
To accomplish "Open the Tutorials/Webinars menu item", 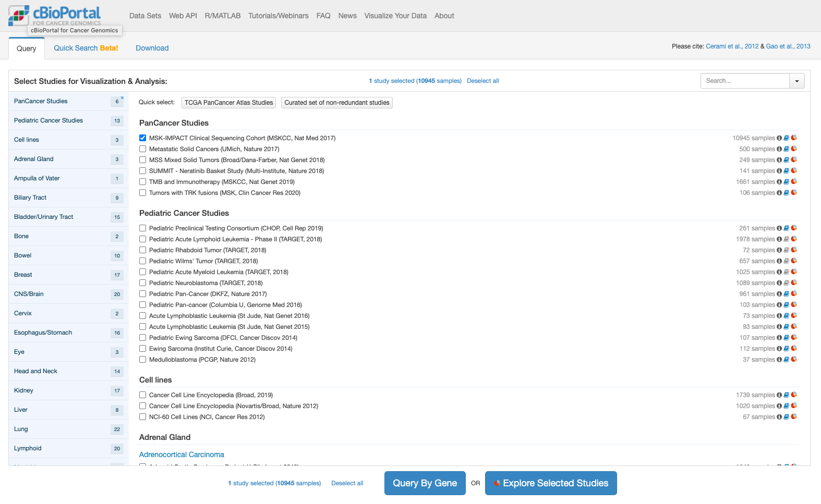I will 278,16.
